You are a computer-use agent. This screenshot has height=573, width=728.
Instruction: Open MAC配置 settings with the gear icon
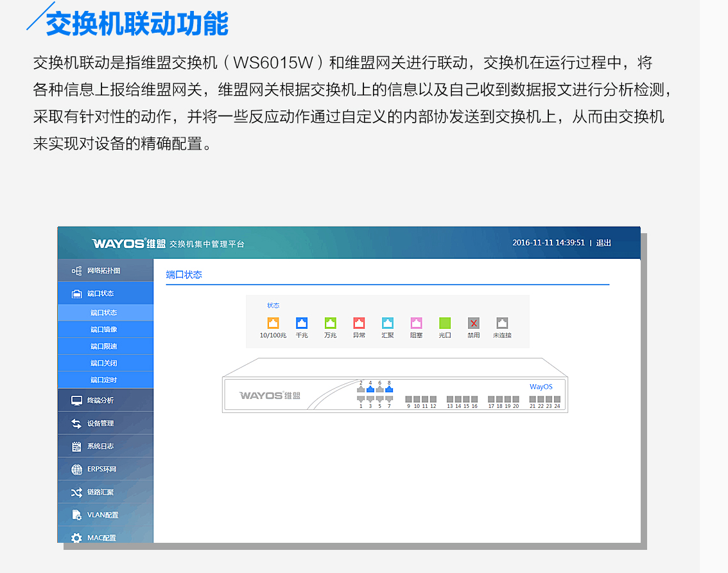coord(76,537)
